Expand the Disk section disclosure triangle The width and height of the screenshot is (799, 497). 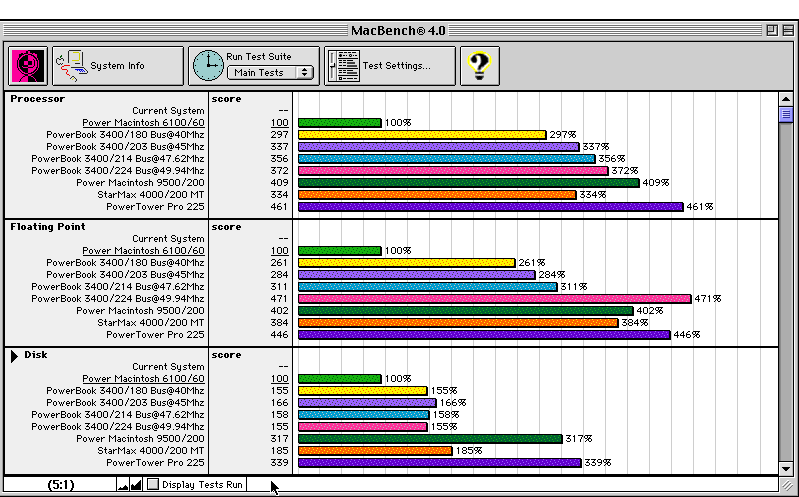click(14, 355)
